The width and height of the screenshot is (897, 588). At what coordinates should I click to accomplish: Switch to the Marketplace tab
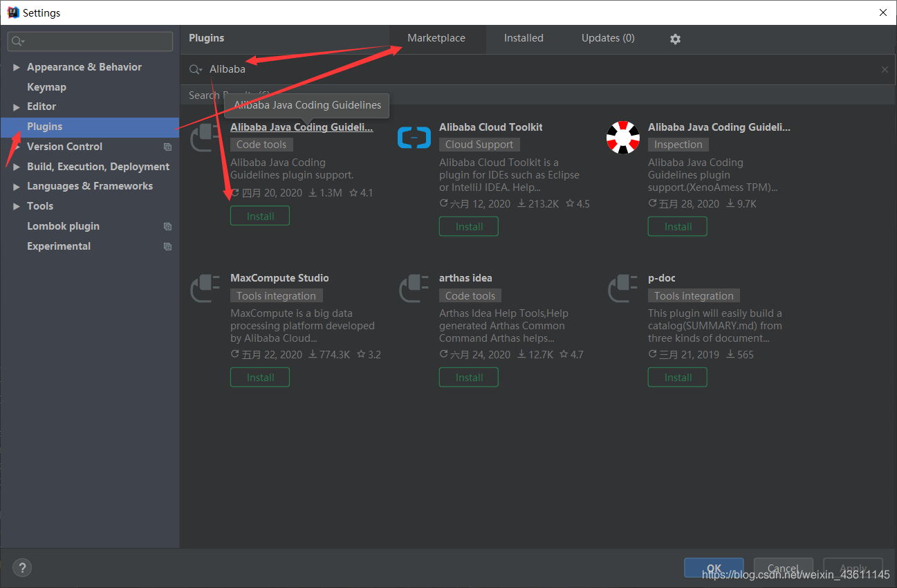click(x=436, y=39)
